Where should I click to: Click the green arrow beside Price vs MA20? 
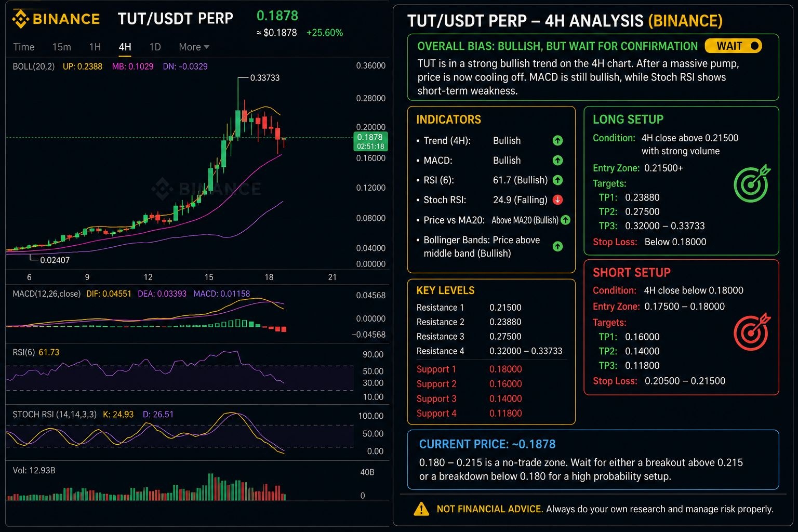pos(565,220)
